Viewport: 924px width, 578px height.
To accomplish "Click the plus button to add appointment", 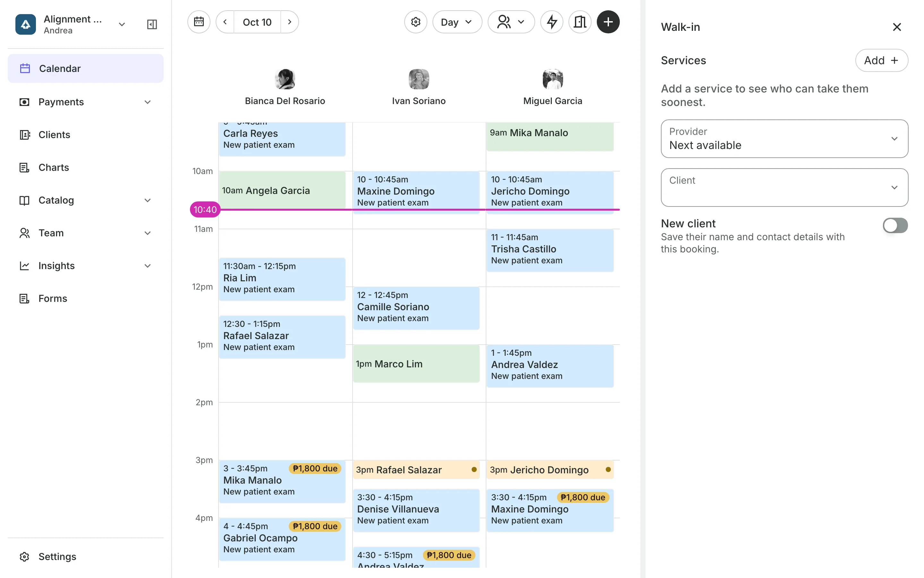I will (x=608, y=22).
